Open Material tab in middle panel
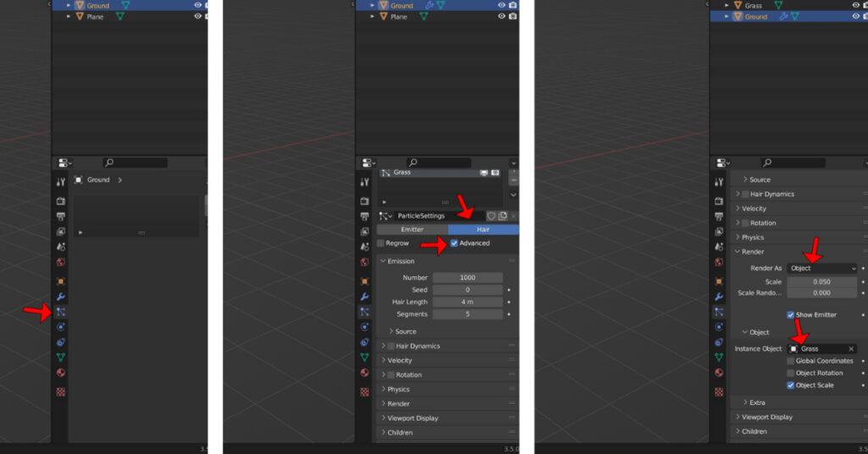 364,373
